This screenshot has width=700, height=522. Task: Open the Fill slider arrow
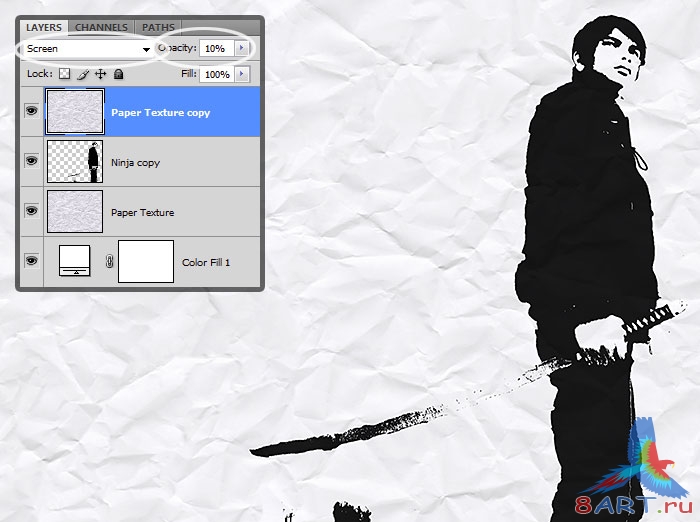point(242,74)
